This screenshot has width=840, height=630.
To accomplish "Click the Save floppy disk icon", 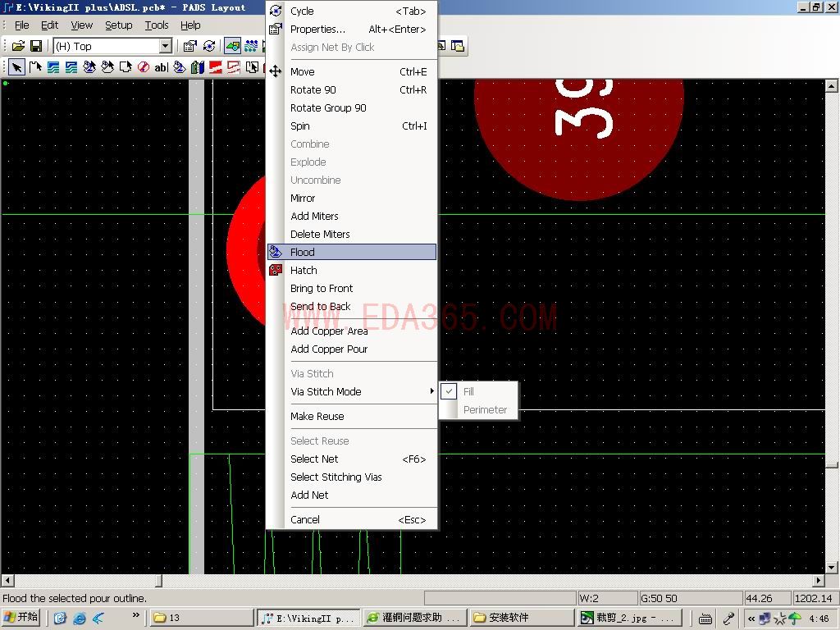I will tap(36, 46).
